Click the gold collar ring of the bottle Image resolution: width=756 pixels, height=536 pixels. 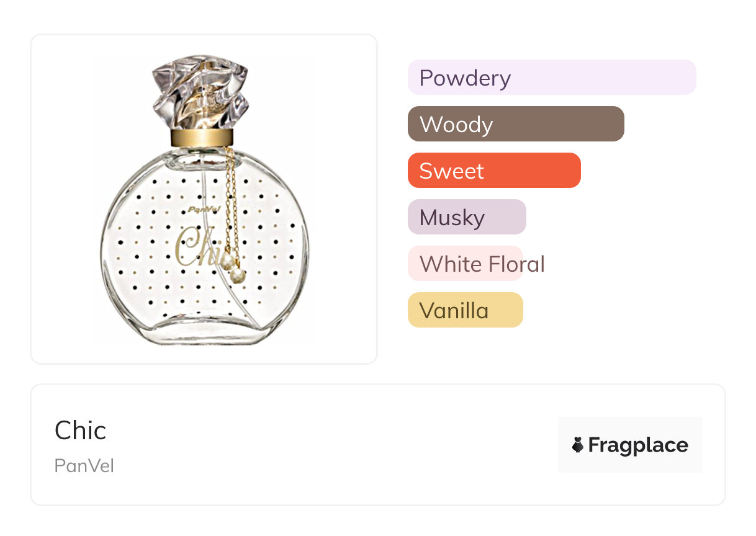click(x=202, y=138)
